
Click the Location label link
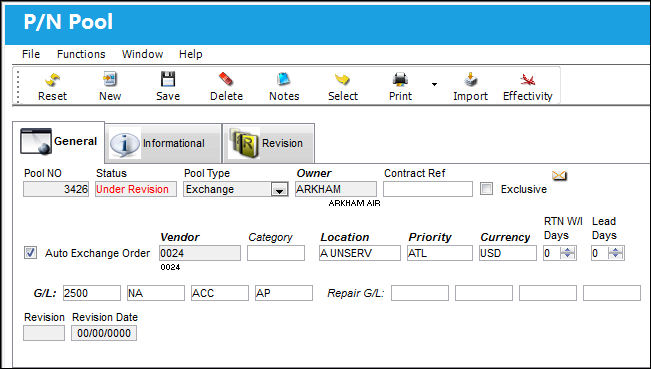pos(345,237)
